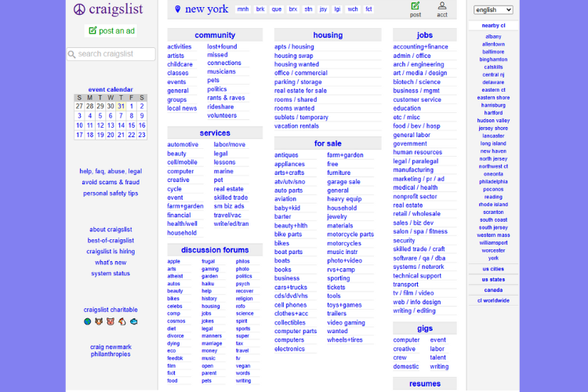
Task: Click the post an ad button
Action: [x=111, y=31]
